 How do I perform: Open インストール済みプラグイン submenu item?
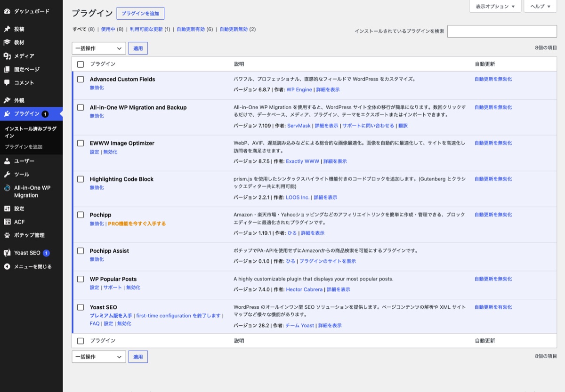[x=31, y=132]
